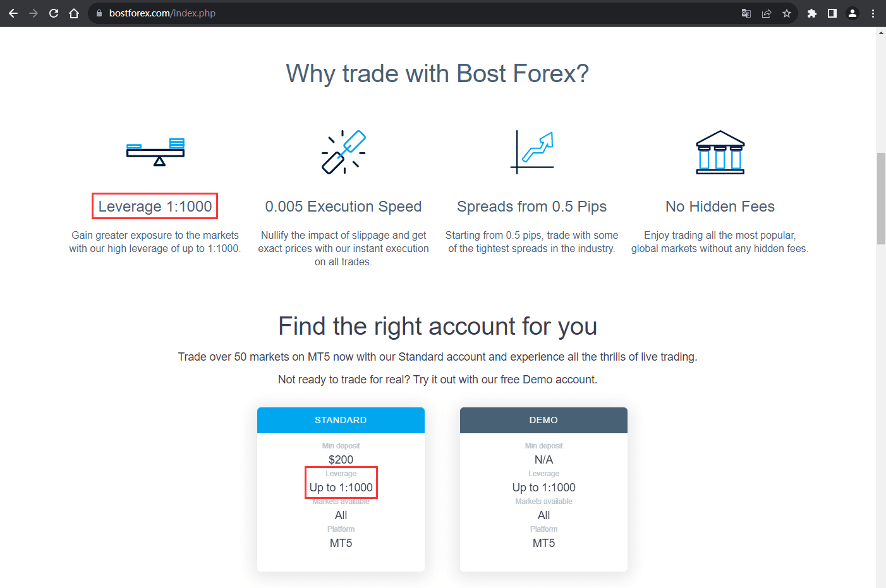Click MT5 platform in the Standard card
Viewport: 886px width, 588px height.
pos(341,543)
